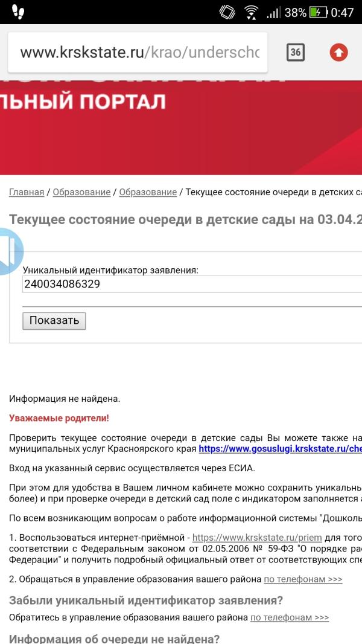The height and width of the screenshot is (644, 362).
Task: Open the first Образование breadcrumb link
Action: pyautogui.click(x=81, y=192)
